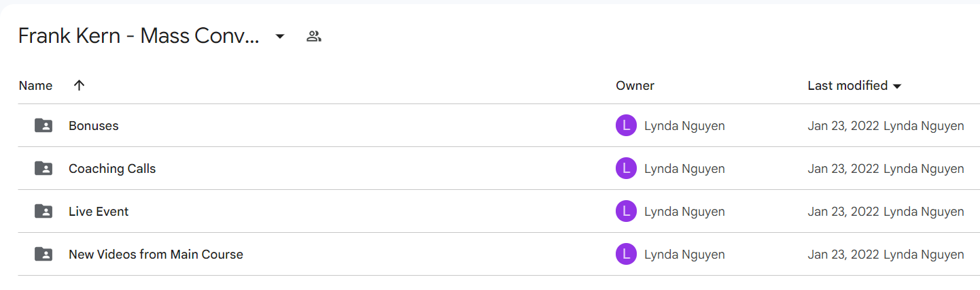This screenshot has width=980, height=290.
Task: Open the Bonuses folder name
Action: point(94,125)
